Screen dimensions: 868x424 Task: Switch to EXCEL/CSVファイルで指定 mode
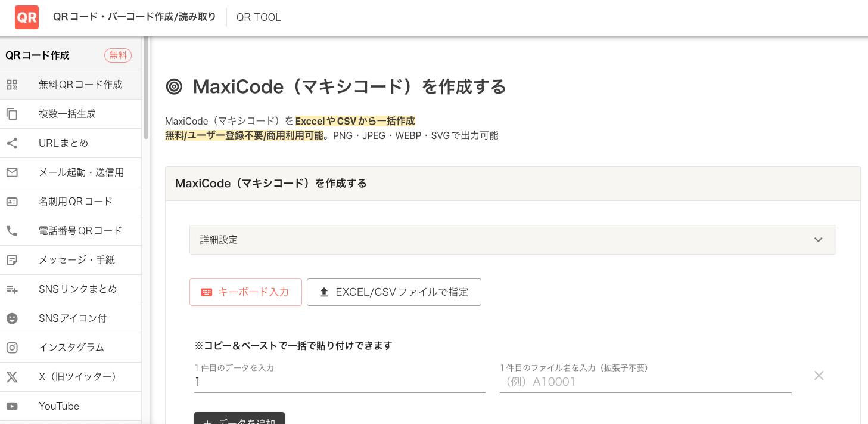pos(394,292)
